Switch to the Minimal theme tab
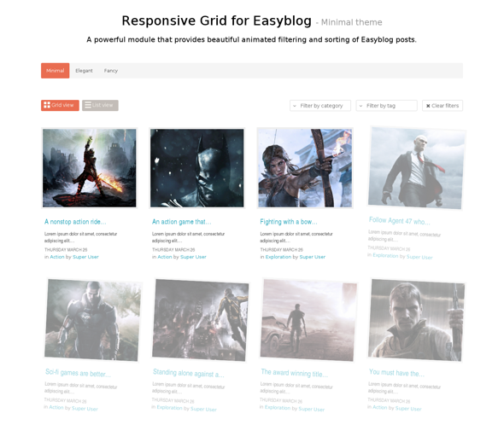504x448 pixels. coord(56,71)
